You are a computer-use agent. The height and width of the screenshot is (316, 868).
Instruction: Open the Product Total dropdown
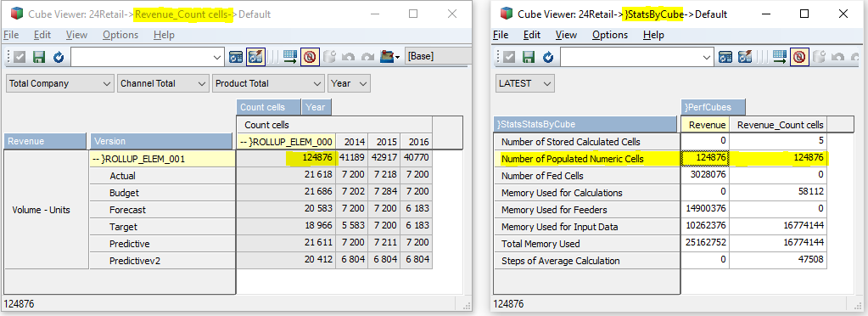click(268, 83)
